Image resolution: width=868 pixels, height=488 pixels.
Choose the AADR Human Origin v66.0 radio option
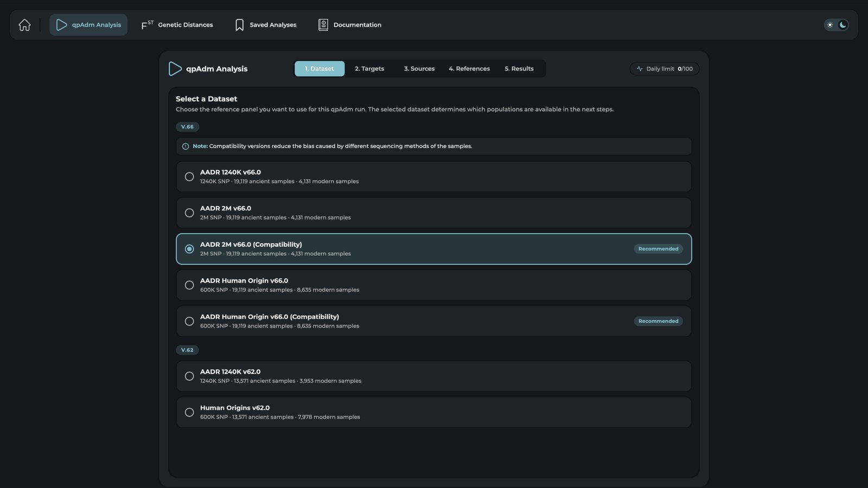click(x=189, y=285)
